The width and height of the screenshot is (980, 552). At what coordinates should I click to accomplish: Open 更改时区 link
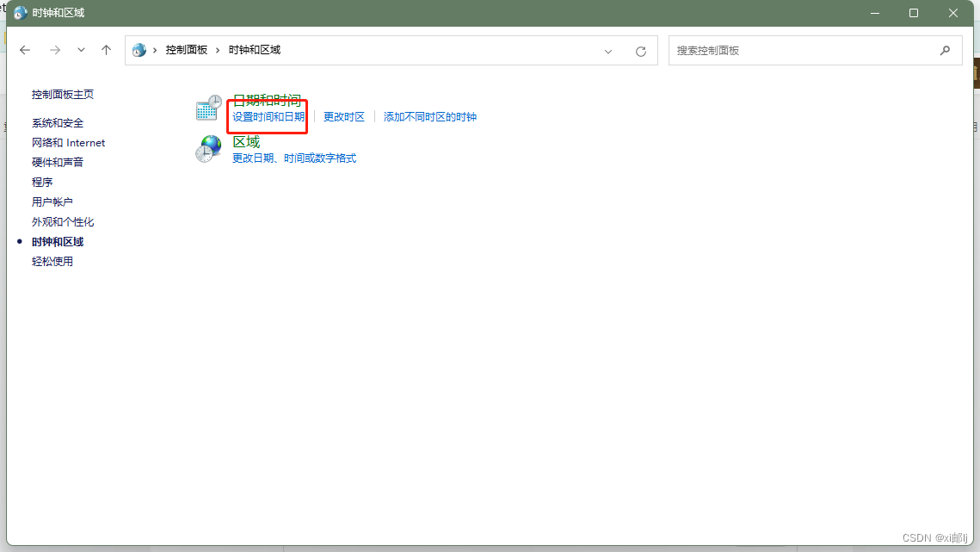(343, 116)
